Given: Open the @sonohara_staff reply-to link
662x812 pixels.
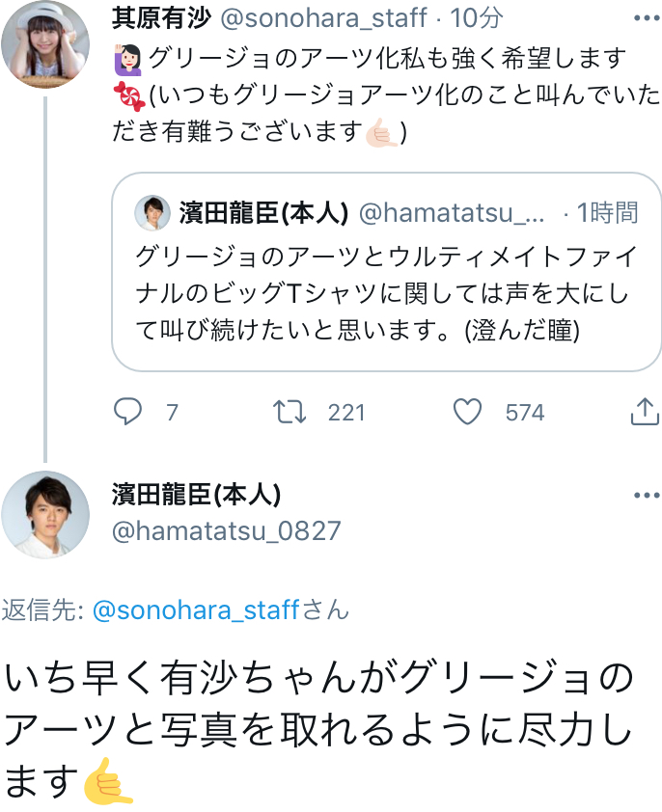Looking at the screenshot, I should pyautogui.click(x=196, y=610).
